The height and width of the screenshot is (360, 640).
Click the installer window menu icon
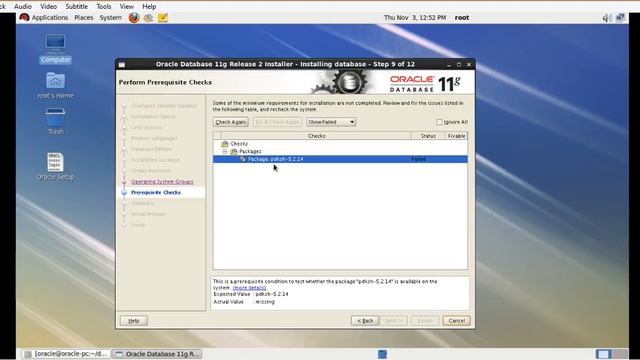pos(122,64)
